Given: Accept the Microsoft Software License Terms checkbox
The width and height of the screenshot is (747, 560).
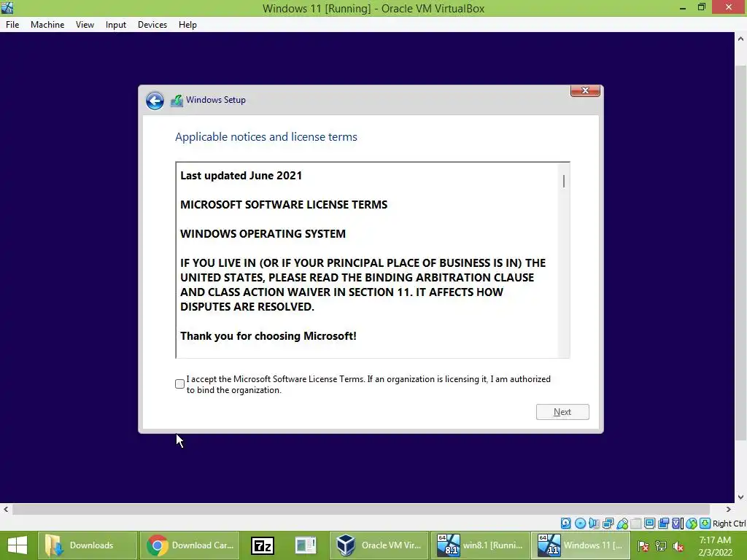Looking at the screenshot, I should click(179, 384).
